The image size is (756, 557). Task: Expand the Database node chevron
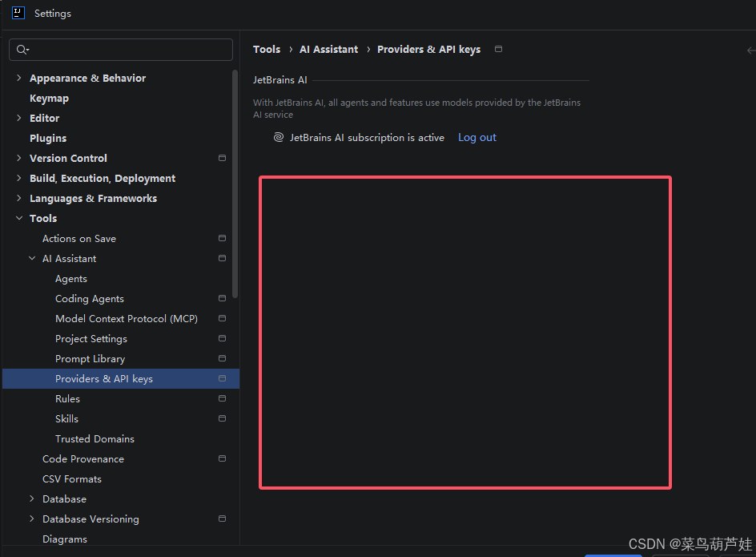point(32,498)
